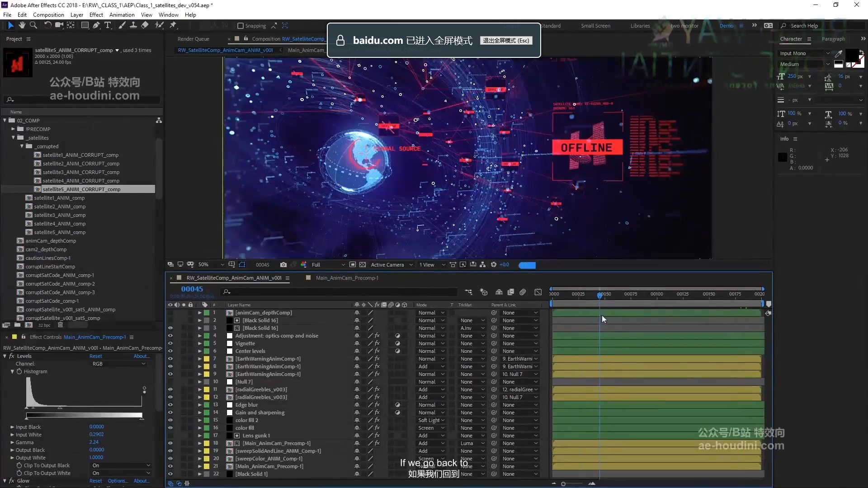Open the Animation menu
The image size is (868, 488).
tap(122, 14)
